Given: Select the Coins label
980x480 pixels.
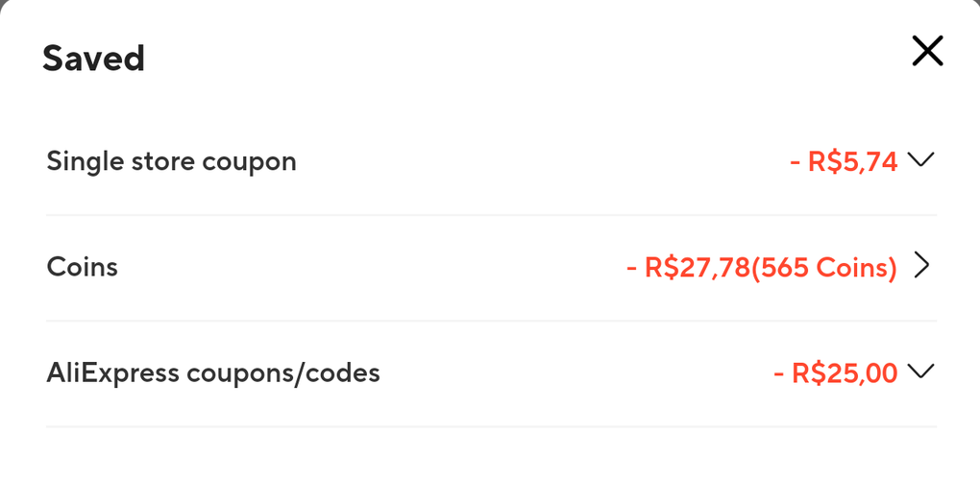Looking at the screenshot, I should tap(83, 267).
